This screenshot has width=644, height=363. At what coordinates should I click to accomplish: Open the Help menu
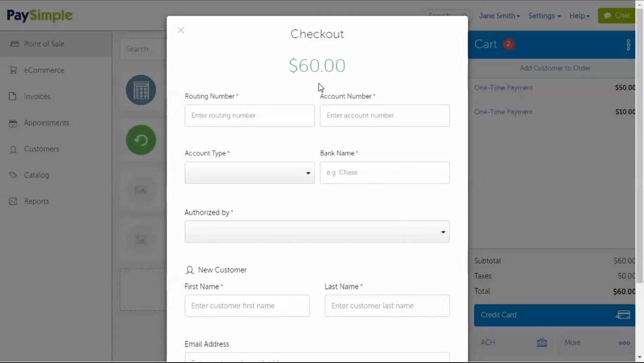[579, 15]
